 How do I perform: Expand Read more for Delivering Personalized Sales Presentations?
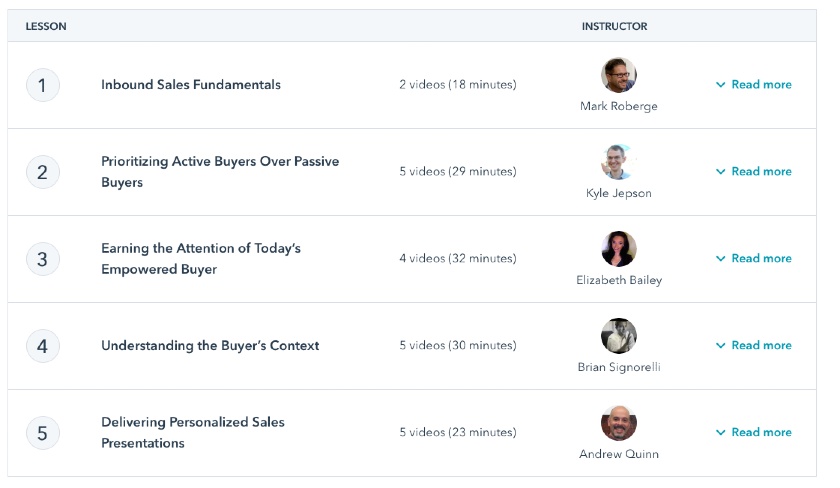coord(754,433)
